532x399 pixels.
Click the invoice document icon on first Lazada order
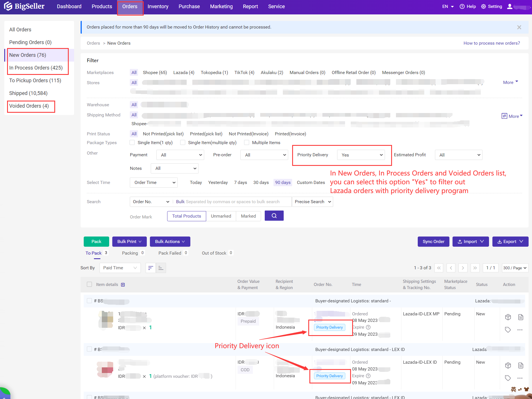tap(521, 317)
